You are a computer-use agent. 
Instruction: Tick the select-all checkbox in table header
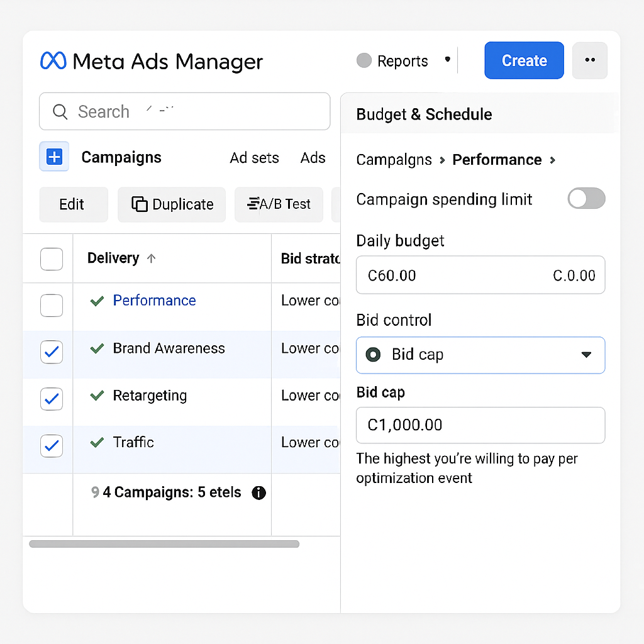coord(52,258)
